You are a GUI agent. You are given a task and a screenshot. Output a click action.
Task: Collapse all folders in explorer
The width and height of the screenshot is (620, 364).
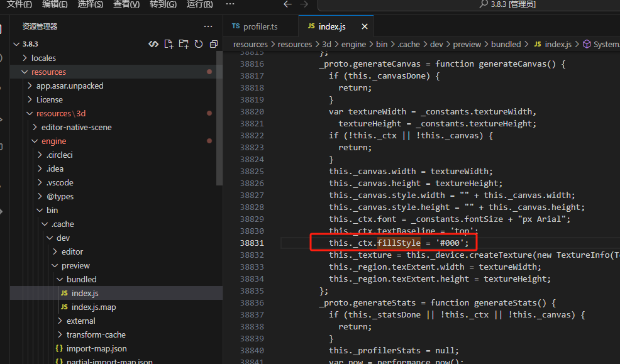(x=214, y=44)
